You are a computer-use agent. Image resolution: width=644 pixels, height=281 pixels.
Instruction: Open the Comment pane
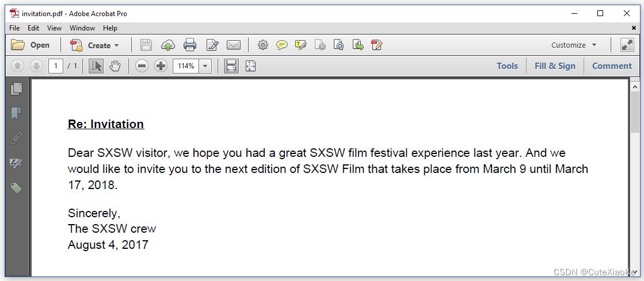[612, 66]
